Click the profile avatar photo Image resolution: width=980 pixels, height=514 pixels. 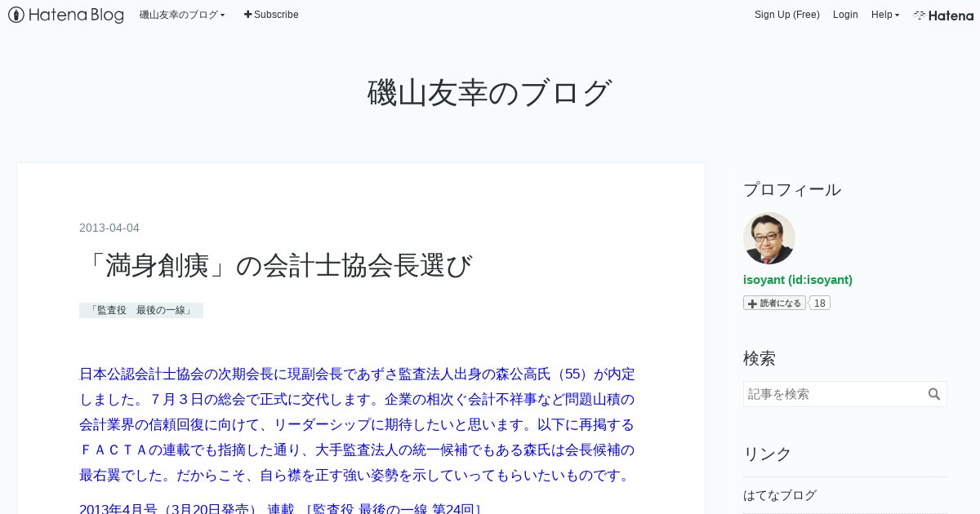[769, 238]
